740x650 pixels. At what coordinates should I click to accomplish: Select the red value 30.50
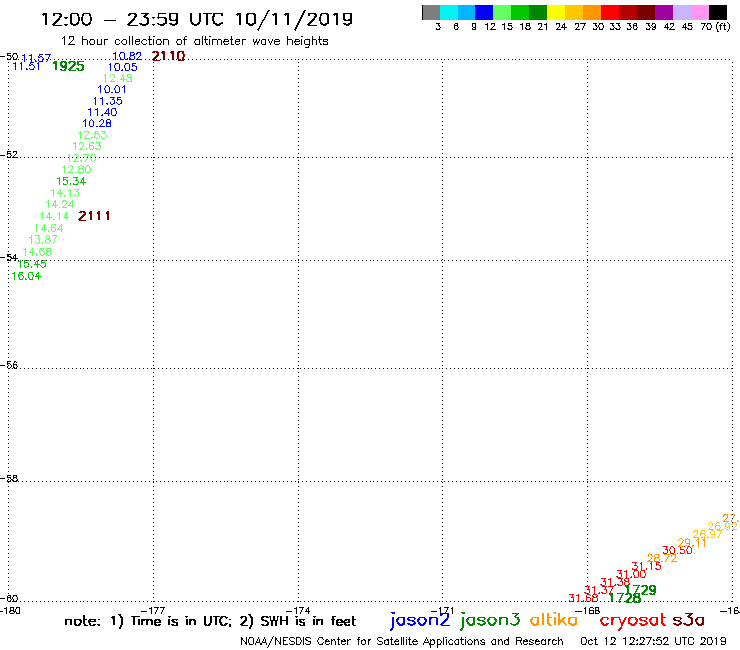click(x=677, y=550)
